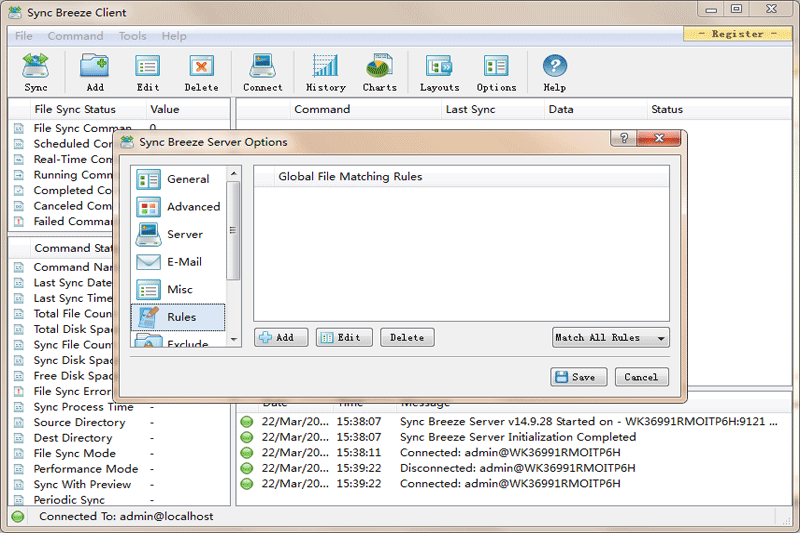Image resolution: width=800 pixels, height=533 pixels.
Task: Select the General options category
Action: pos(178,179)
